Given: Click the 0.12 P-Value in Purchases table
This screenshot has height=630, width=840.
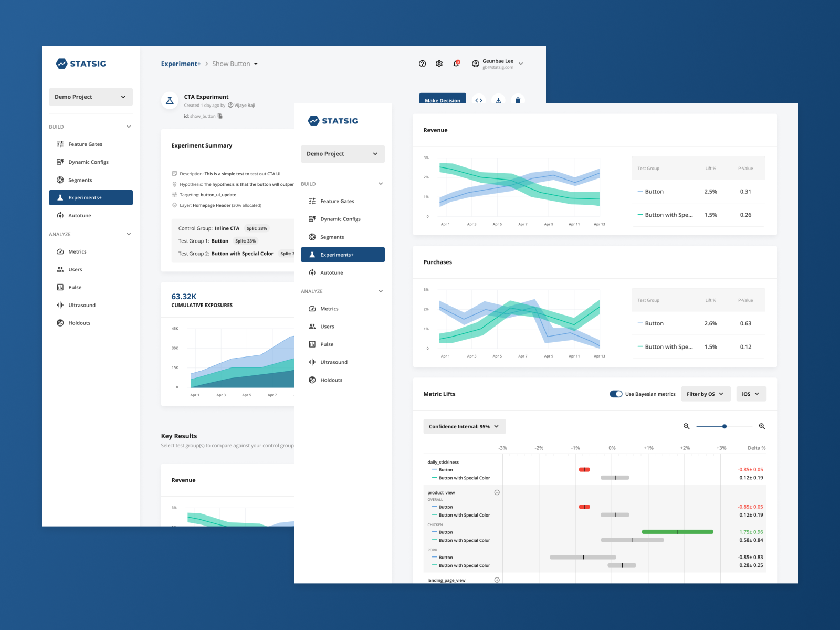Looking at the screenshot, I should click(745, 346).
